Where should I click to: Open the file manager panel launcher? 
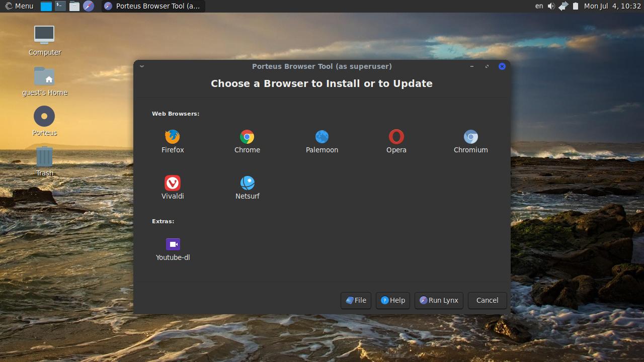point(74,6)
